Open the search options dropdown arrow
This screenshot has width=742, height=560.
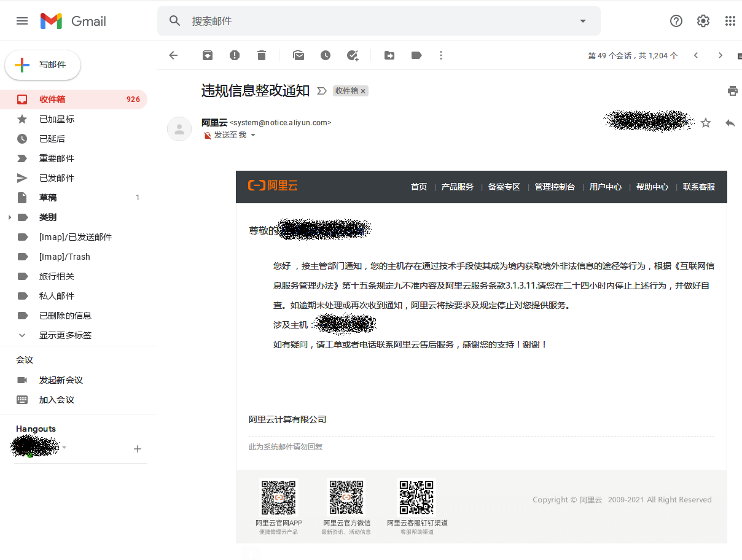(583, 21)
